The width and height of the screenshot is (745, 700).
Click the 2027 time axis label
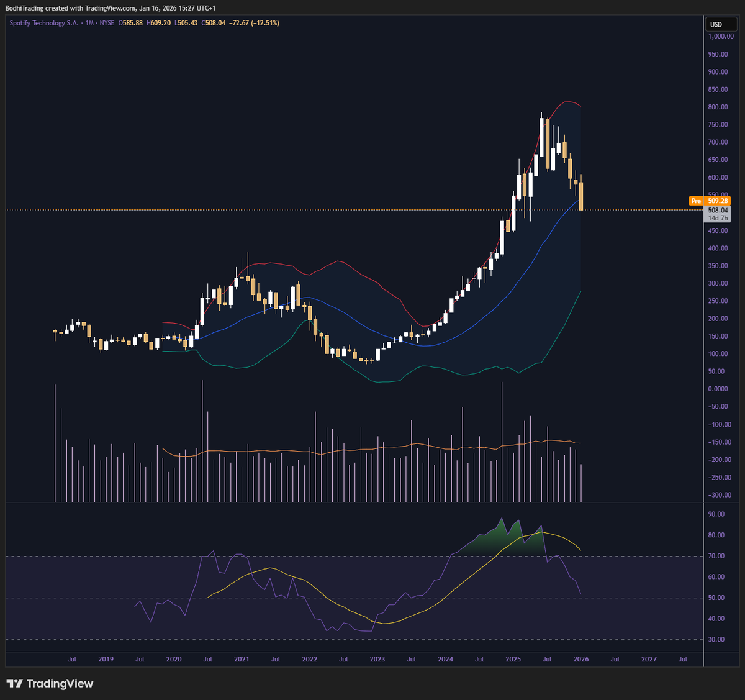pos(649,659)
